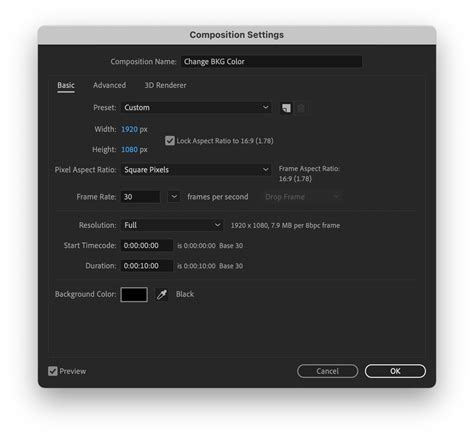The height and width of the screenshot is (438, 474).
Task: Click the Width value 1920
Action: pyautogui.click(x=129, y=129)
